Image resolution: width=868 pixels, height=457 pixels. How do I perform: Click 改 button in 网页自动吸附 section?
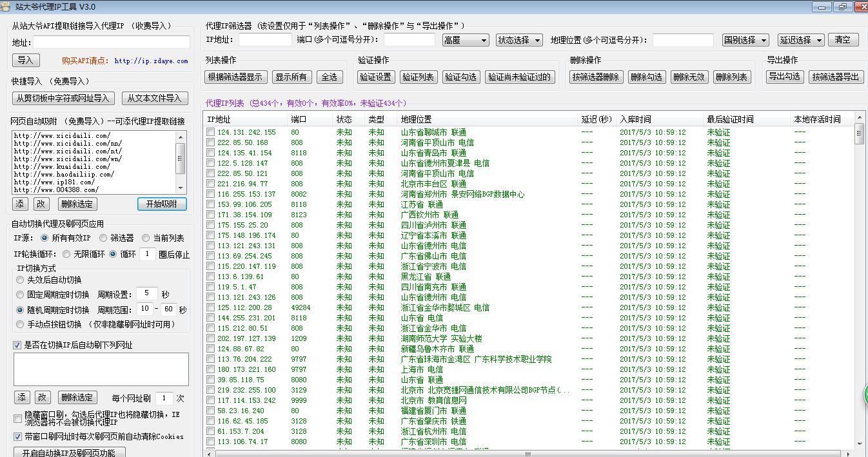point(41,204)
